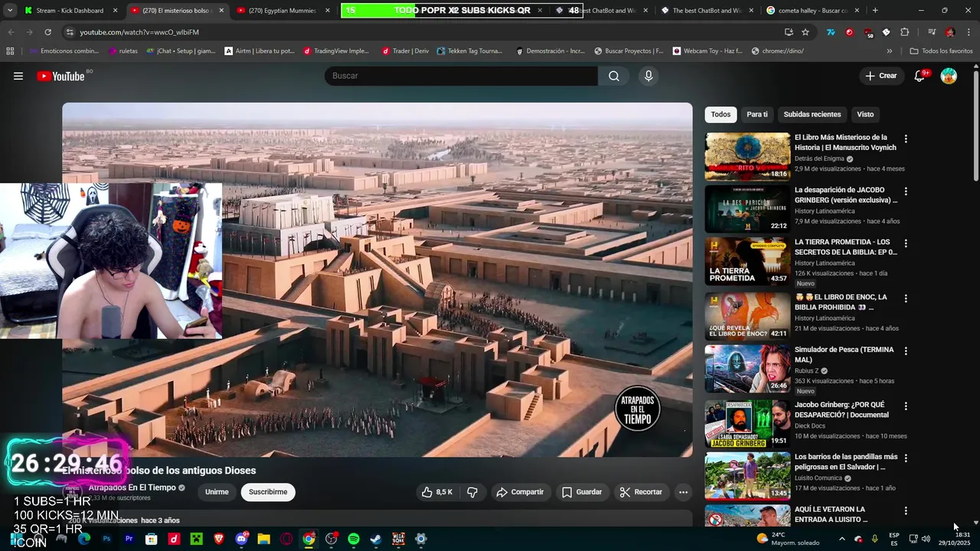The height and width of the screenshot is (551, 980).
Task: Open a new browser tab
Action: (875, 11)
